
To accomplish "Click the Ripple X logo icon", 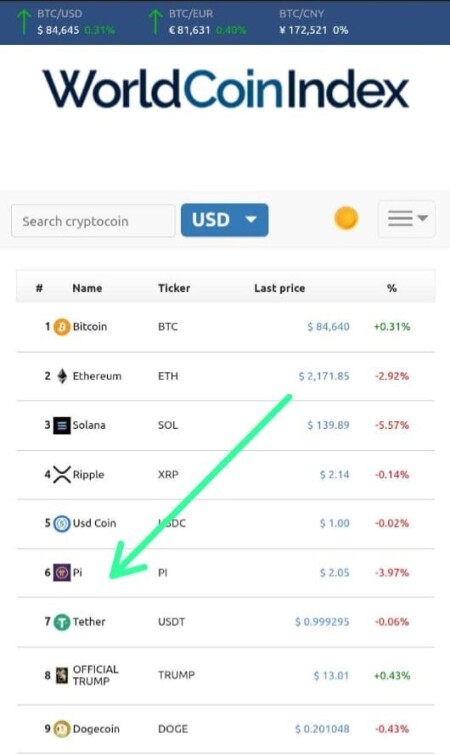I will [62, 474].
